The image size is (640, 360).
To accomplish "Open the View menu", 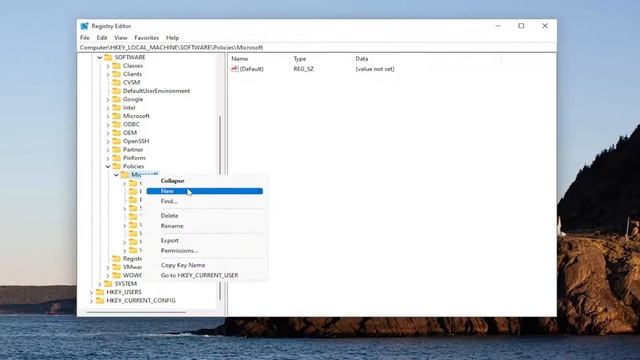I will [x=121, y=38].
